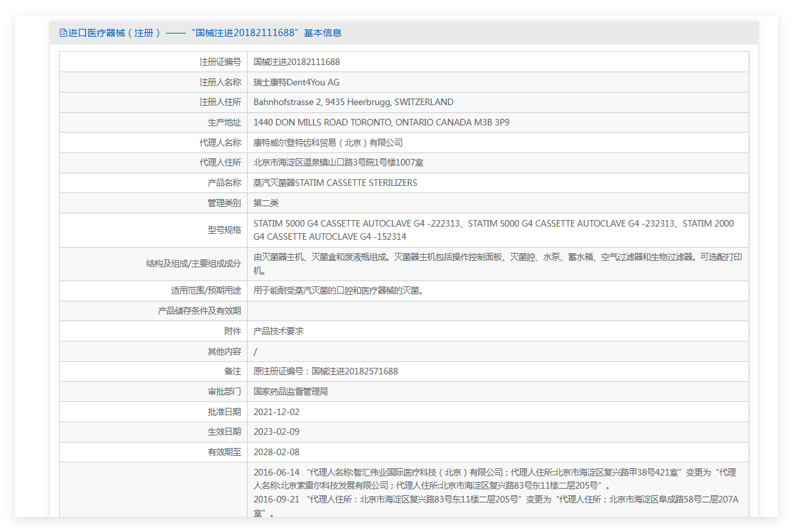Select structure description starting 由灭菌器主机

(497, 263)
